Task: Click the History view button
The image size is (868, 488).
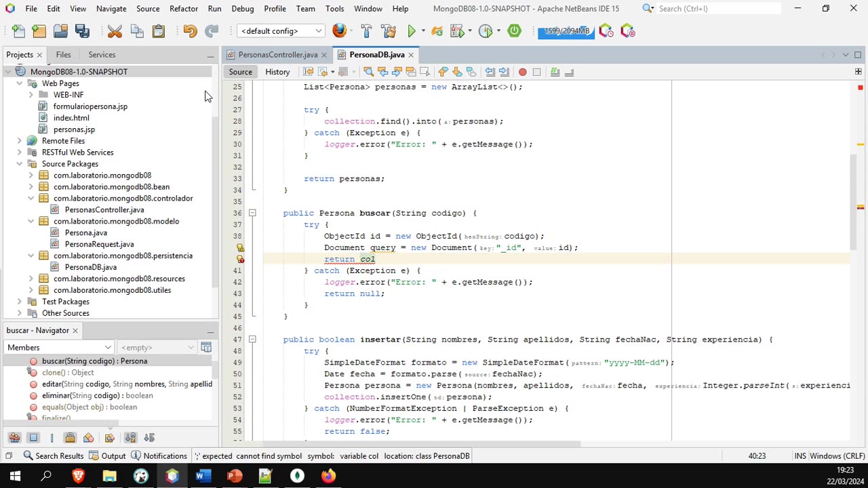Action: [x=277, y=72]
